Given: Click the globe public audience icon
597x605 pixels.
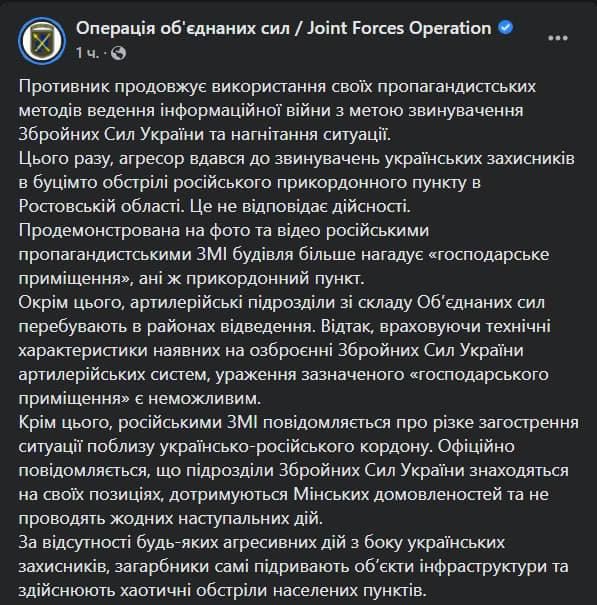Looking at the screenshot, I should click(118, 53).
